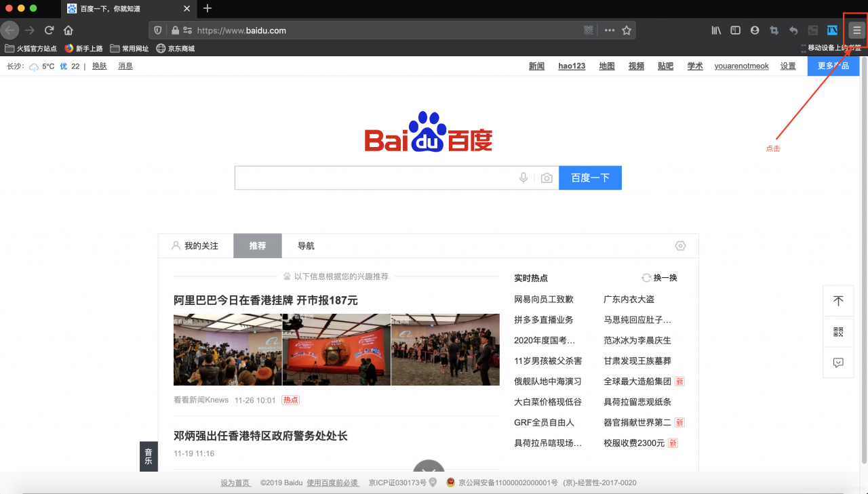
Task: Open the tracking protection shield
Action: 158,30
